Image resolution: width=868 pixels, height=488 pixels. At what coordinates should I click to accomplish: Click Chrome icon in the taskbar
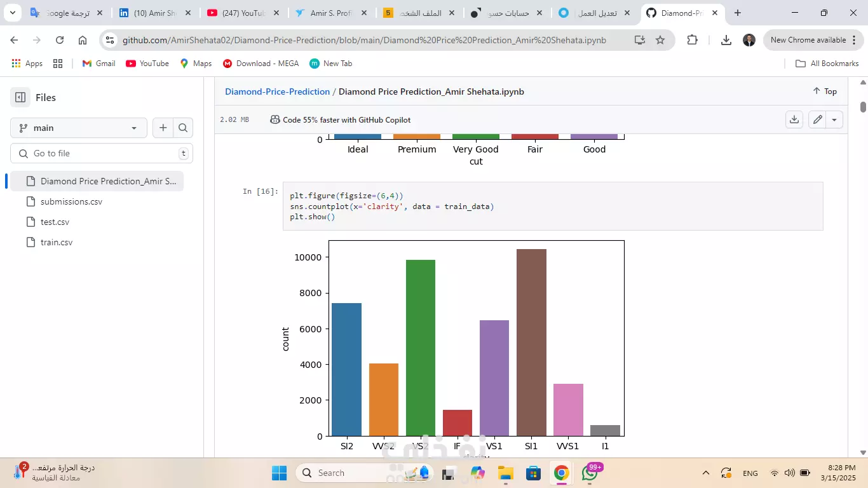561,473
